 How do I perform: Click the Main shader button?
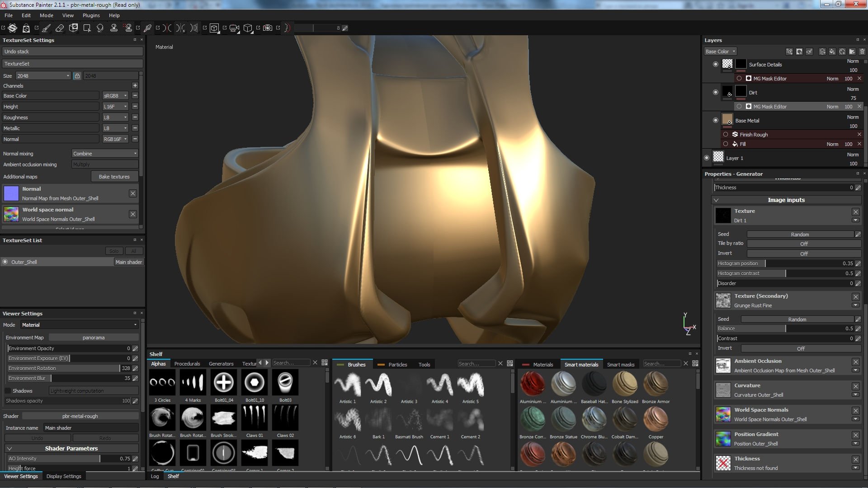128,262
